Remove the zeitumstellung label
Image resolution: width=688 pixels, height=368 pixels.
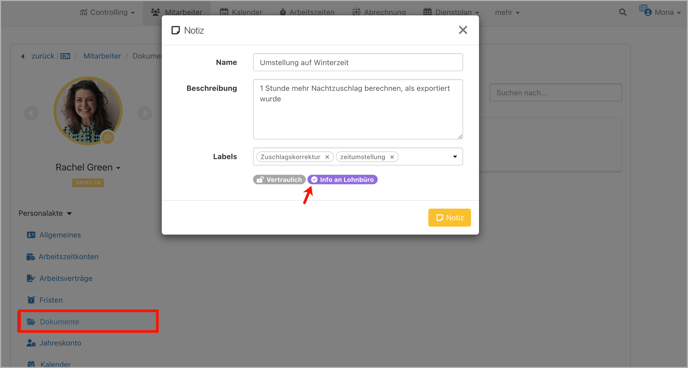tap(392, 157)
